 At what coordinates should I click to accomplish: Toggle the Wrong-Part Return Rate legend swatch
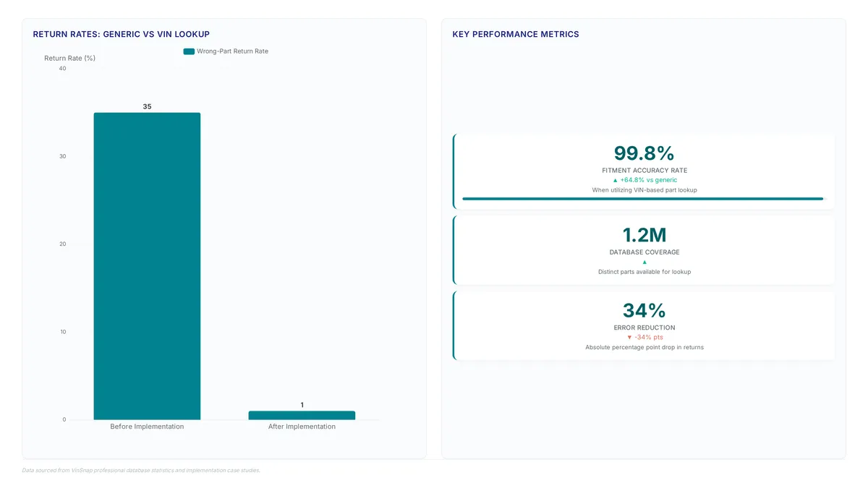189,51
